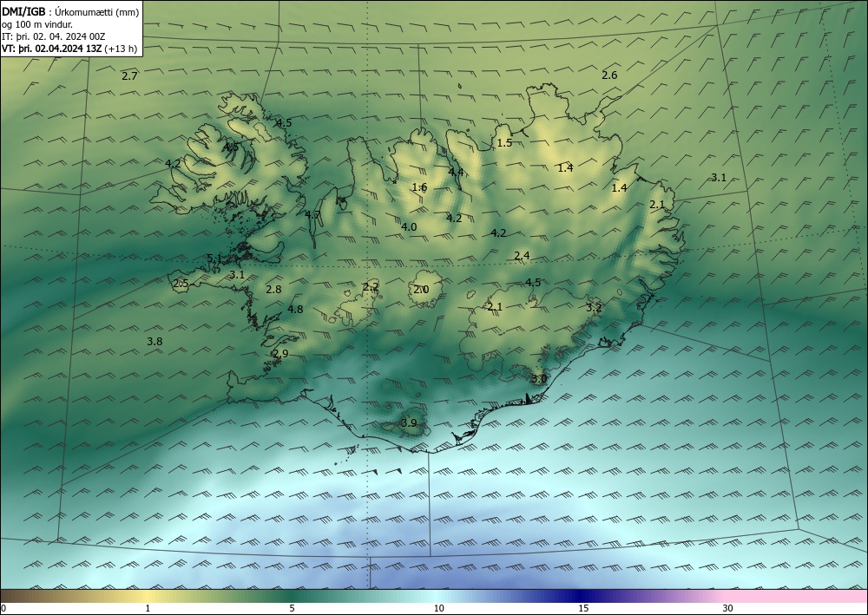This screenshot has width=868, height=615.
Task: Click the 3.2 precipitation value label
Action: [594, 307]
